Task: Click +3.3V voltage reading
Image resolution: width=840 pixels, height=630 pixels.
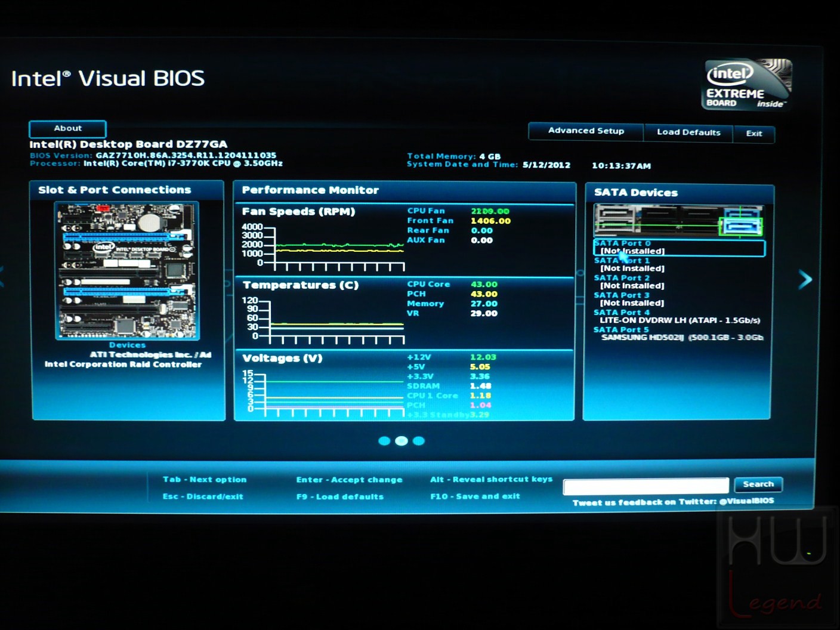Action: (449, 376)
